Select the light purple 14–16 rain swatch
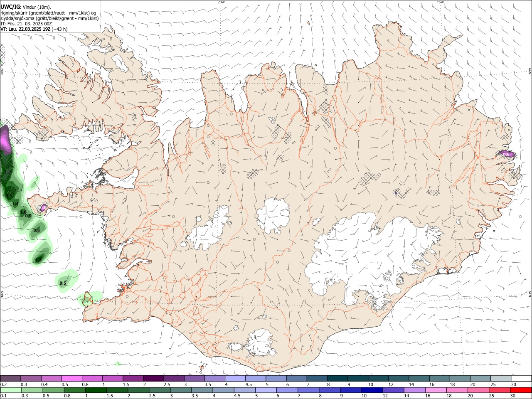 point(414,390)
